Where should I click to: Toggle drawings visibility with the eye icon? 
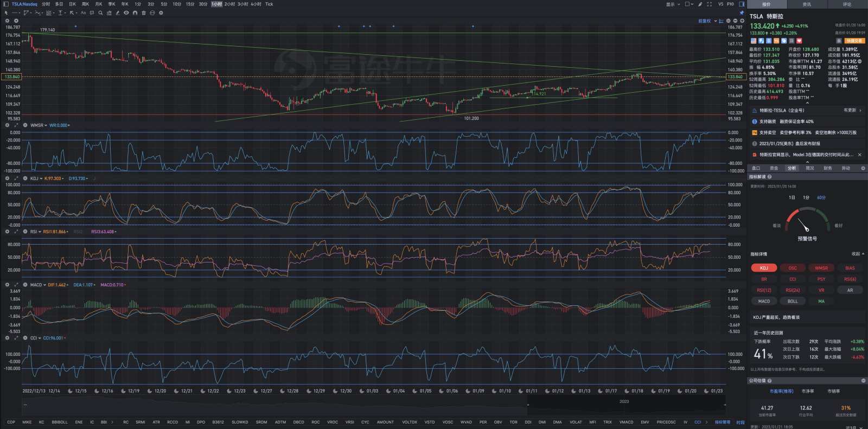coord(126,12)
